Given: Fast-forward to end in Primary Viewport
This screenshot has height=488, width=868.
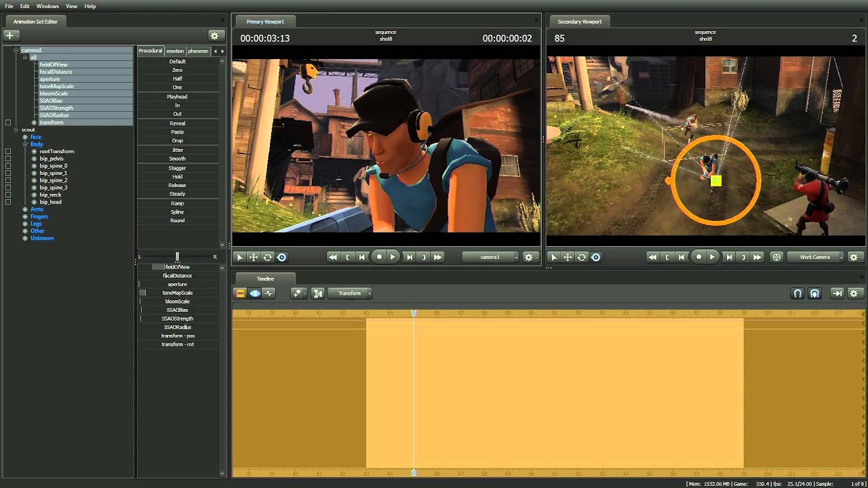Looking at the screenshot, I should click(437, 258).
